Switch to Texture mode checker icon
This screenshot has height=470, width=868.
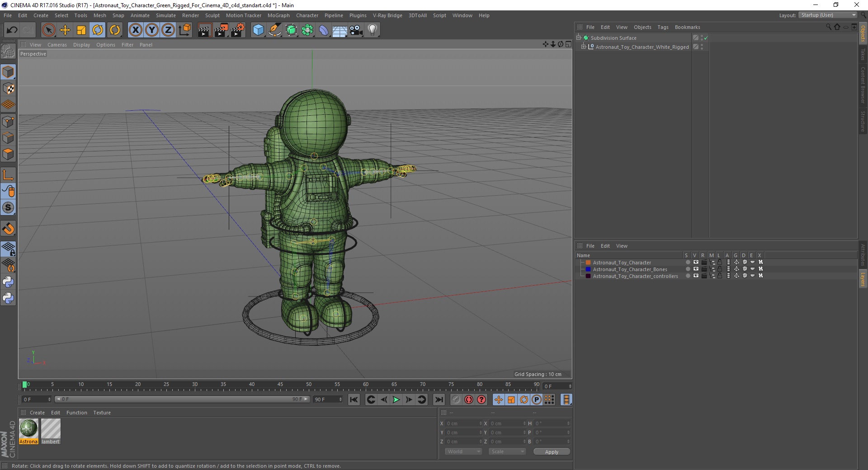click(8, 89)
